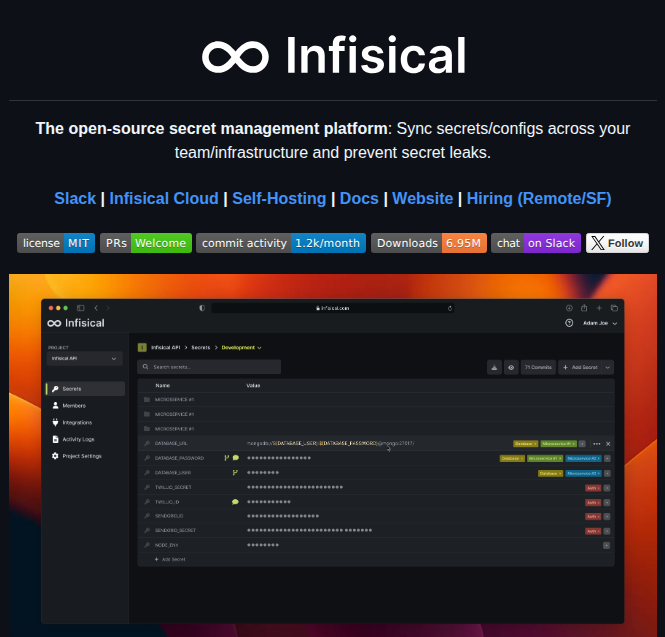Click the infisical.com address bar
Viewport: 665px width, 637px height.
point(332,308)
